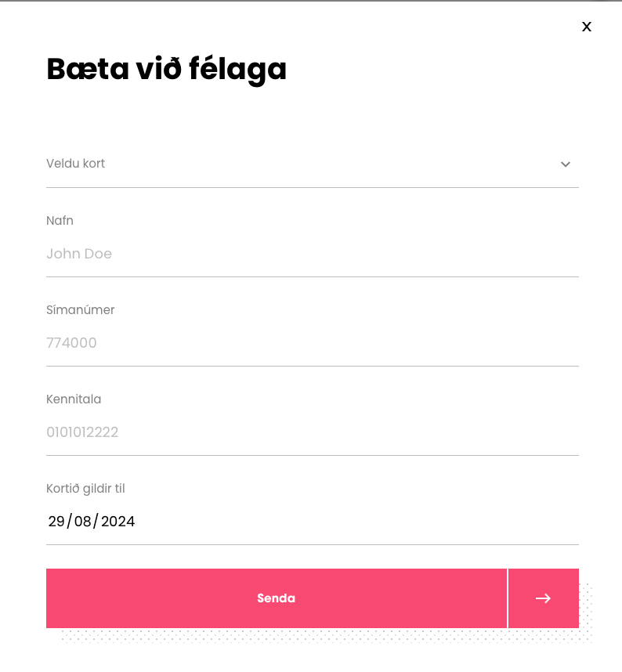The height and width of the screenshot is (672, 622).
Task: Select the day segment 29 in expiry date
Action: tap(56, 521)
